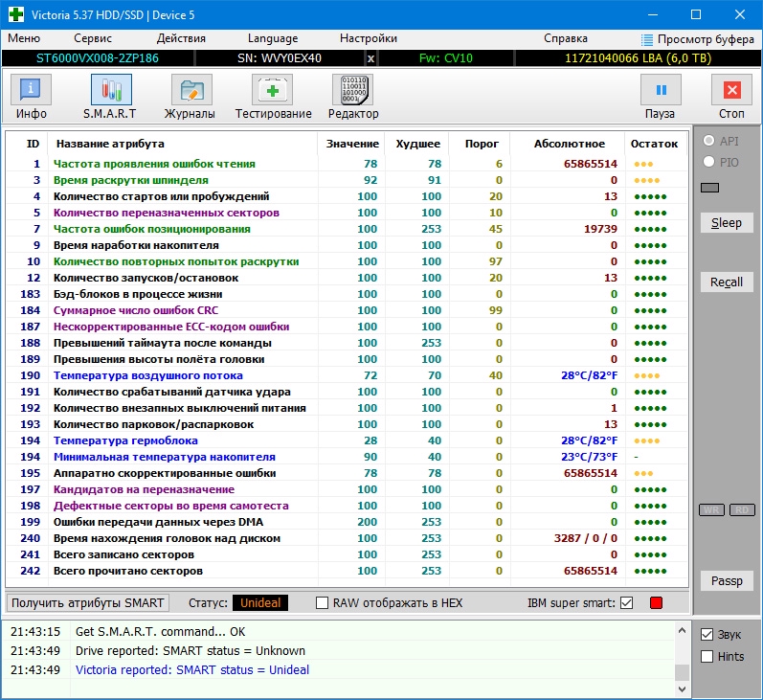The width and height of the screenshot is (763, 700).
Task: Click the log scrollbar thumb
Action: 682,672
